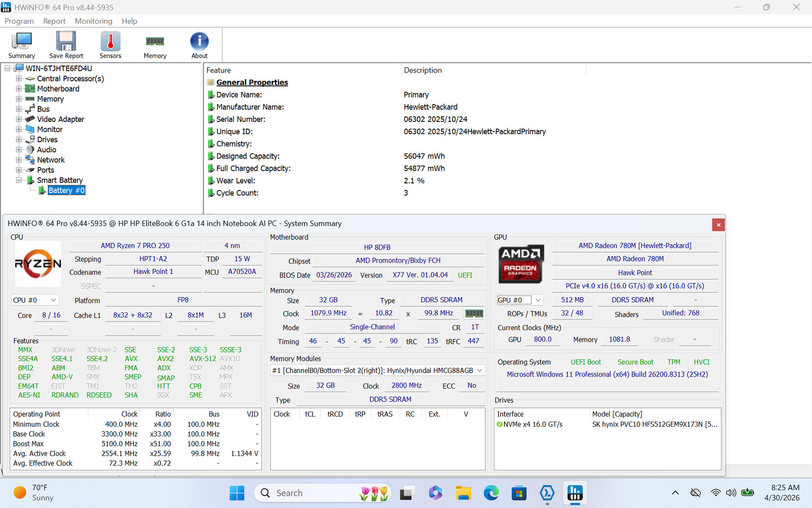Select the Audio tree item
The height and width of the screenshot is (508, 812).
coord(47,150)
